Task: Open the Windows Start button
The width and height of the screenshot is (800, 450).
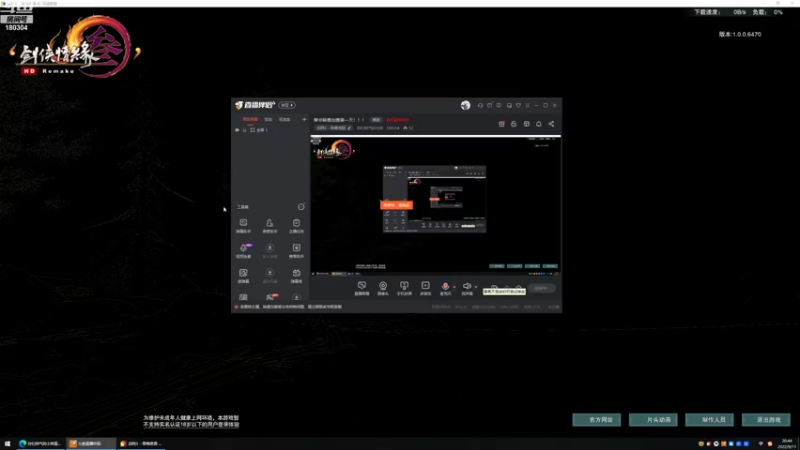Action: 7,443
